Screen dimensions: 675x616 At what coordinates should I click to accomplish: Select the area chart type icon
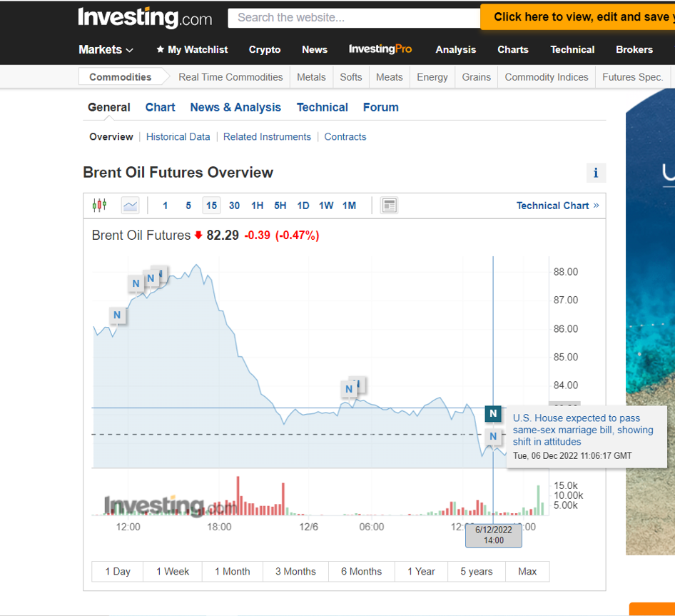click(130, 206)
